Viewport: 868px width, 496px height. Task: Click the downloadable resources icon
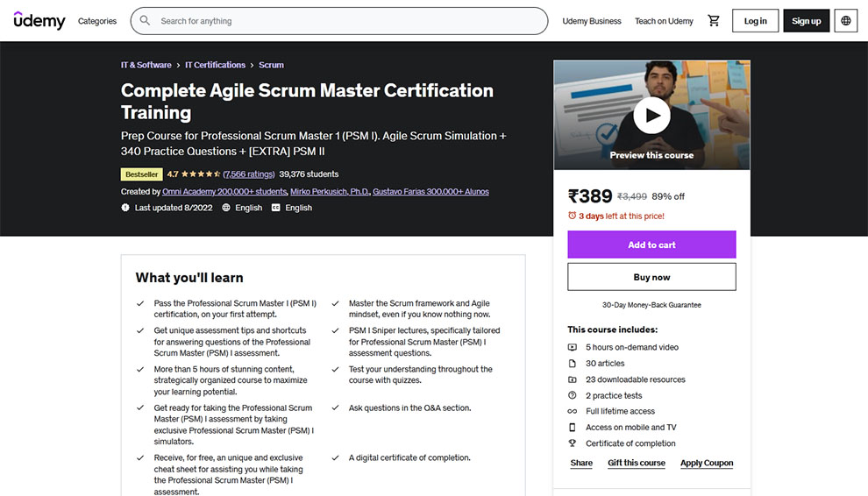[x=573, y=379]
